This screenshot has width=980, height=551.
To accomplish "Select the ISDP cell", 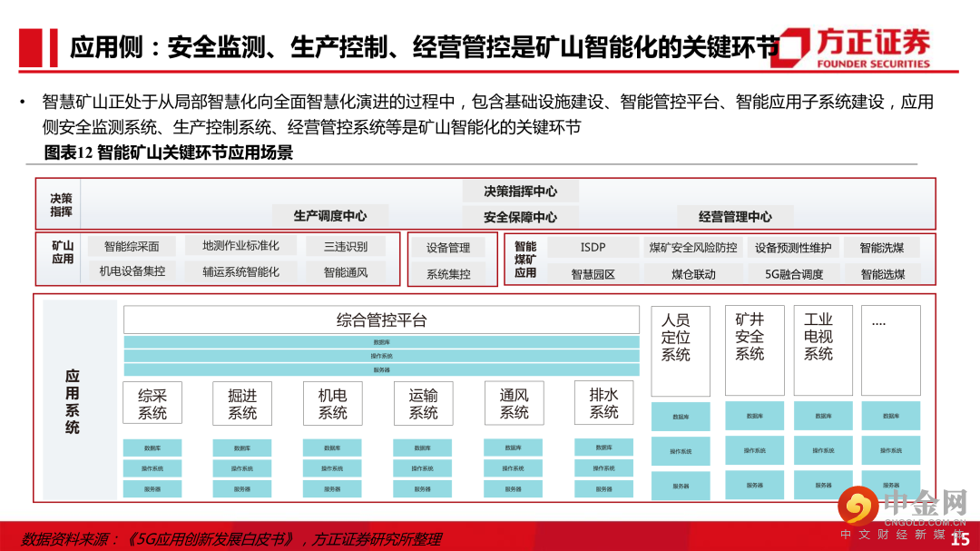I will click(x=593, y=247).
